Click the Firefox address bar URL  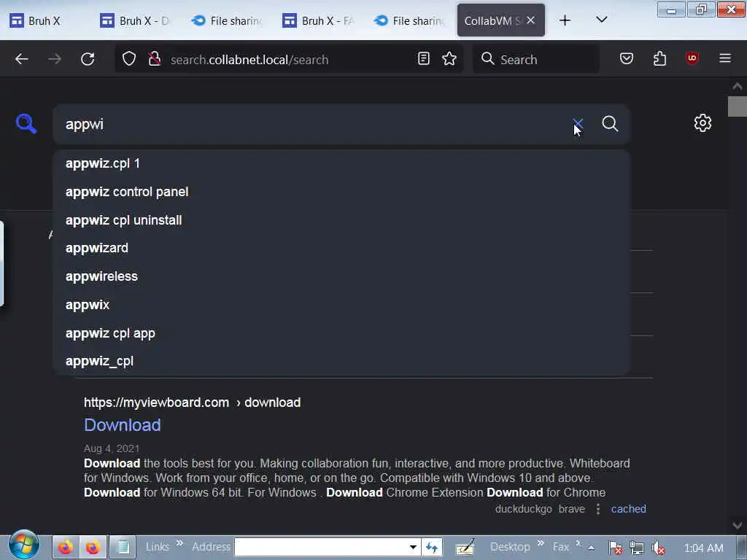click(249, 60)
